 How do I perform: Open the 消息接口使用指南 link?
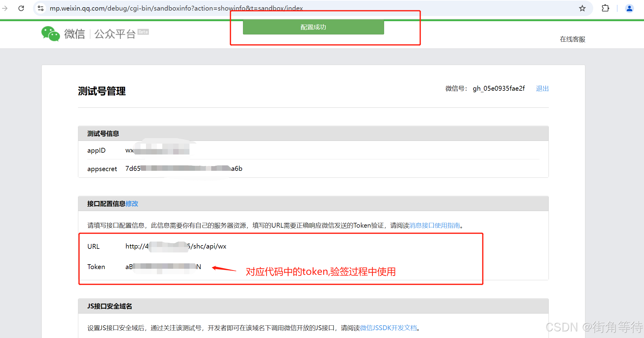(434, 225)
